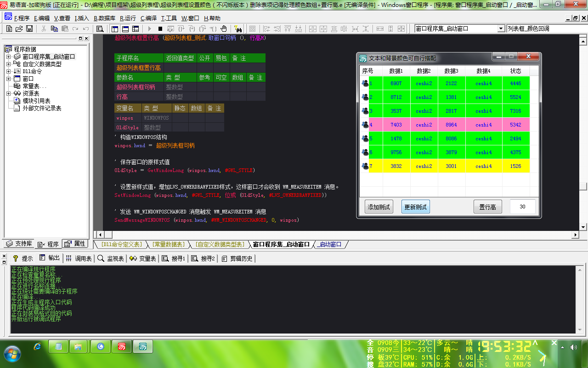Expand the Dll命令 tree node
Image resolution: width=588 pixels, height=368 pixels.
[9, 71]
